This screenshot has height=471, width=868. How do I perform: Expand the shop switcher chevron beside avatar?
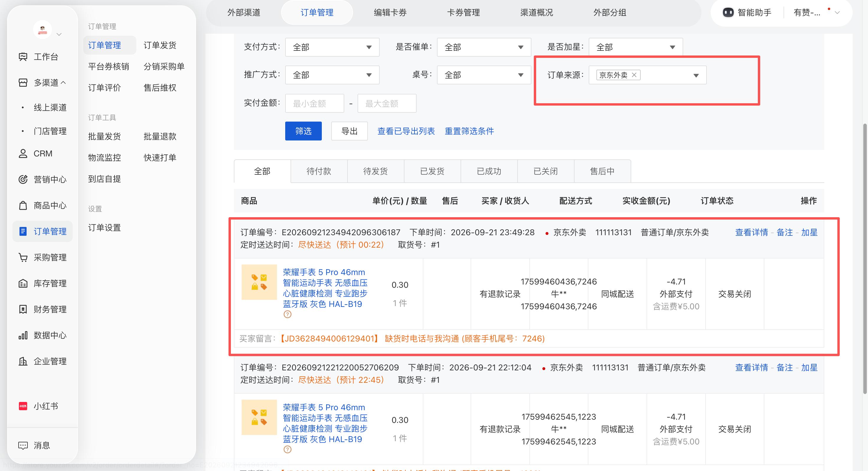point(59,34)
